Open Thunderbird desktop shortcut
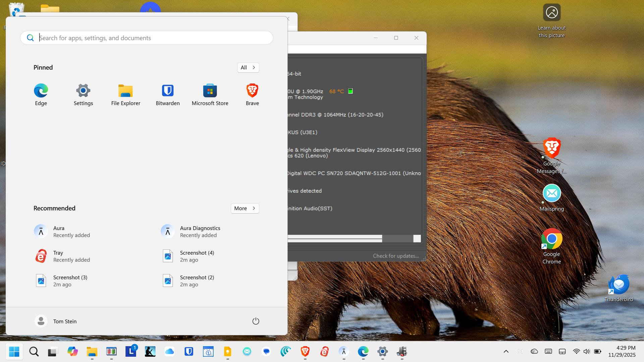Image resolution: width=644 pixels, height=362 pixels. [x=618, y=288]
